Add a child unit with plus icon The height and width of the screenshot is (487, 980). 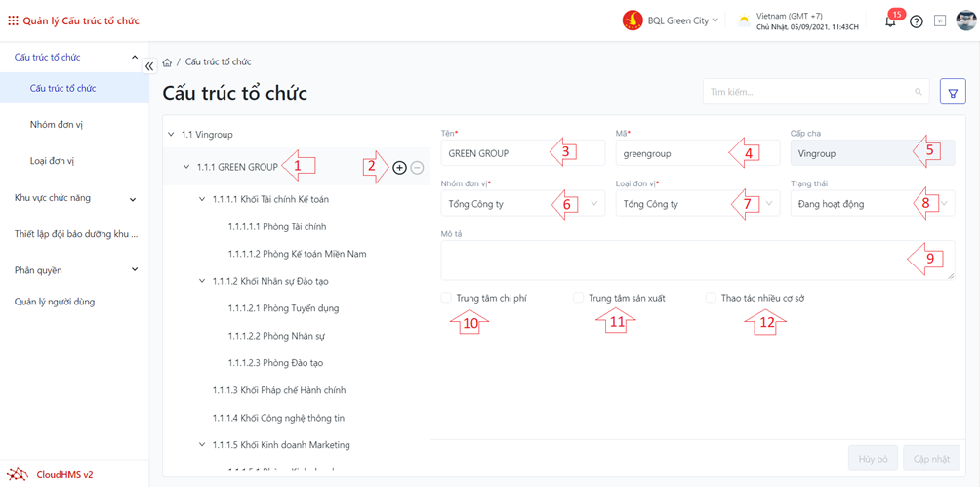(x=399, y=168)
